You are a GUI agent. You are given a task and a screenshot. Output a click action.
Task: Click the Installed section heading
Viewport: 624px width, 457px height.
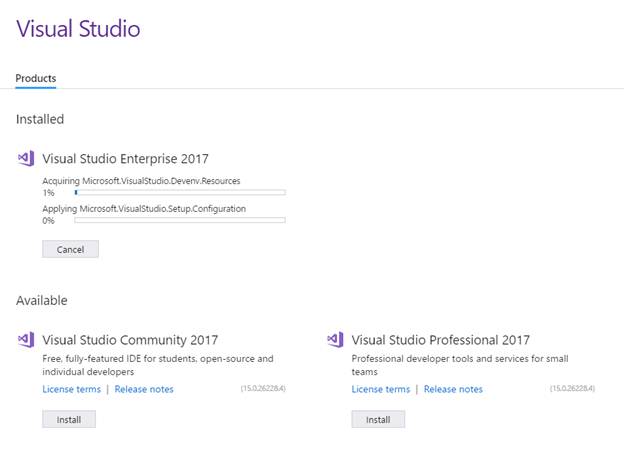coord(40,119)
